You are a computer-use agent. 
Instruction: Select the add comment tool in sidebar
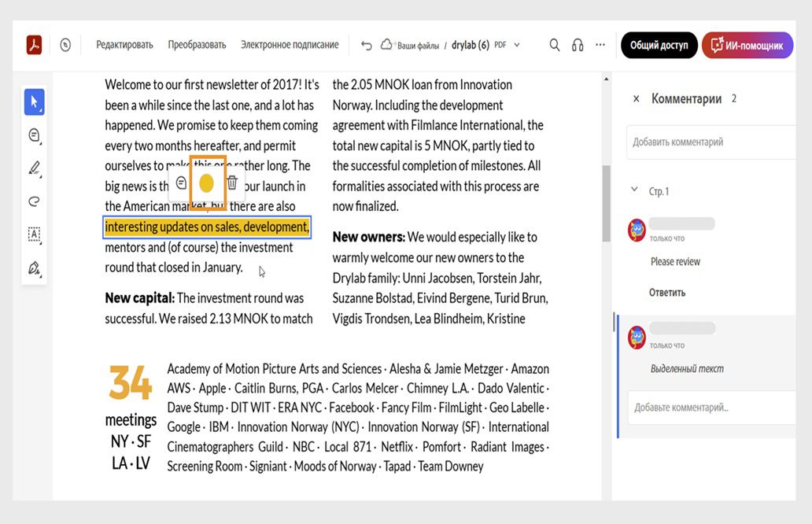[x=34, y=135]
